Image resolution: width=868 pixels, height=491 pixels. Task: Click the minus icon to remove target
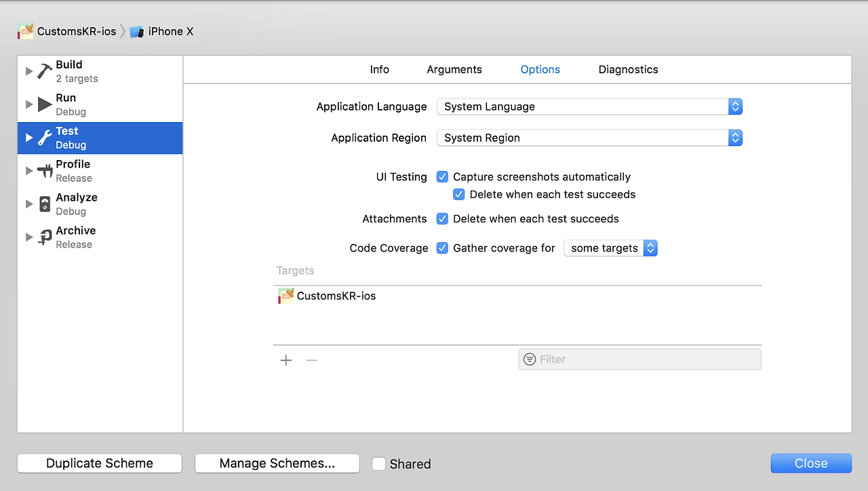coord(311,360)
